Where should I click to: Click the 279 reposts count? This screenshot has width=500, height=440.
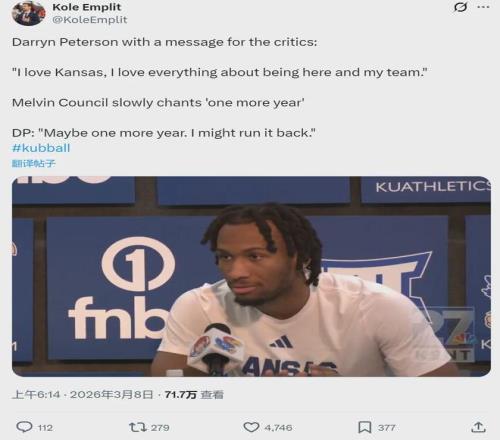(x=160, y=427)
